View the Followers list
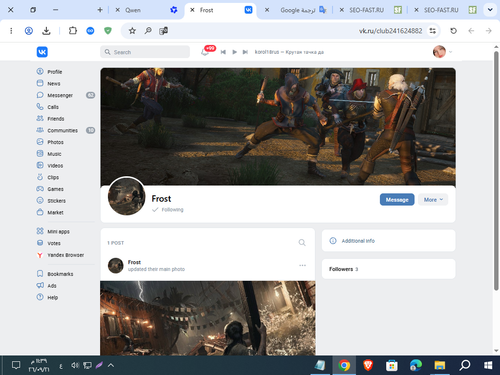Viewport: 500px width, 375px height. click(x=388, y=269)
